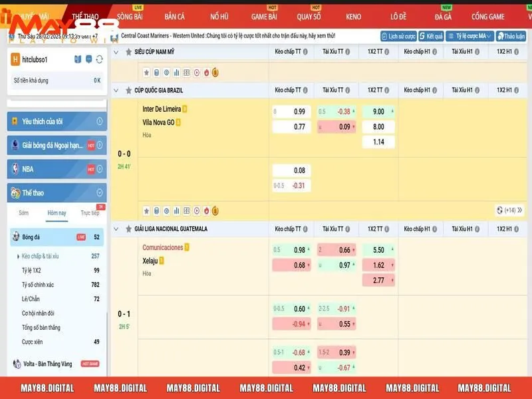Collapse the Siêu Cúp Nam Mỹ league

coord(116,52)
